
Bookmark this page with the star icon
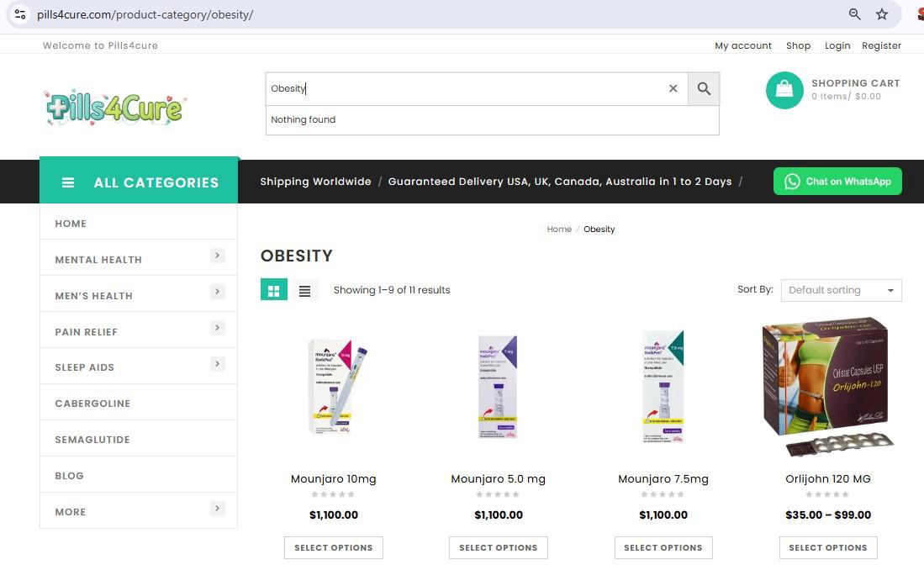coord(882,14)
